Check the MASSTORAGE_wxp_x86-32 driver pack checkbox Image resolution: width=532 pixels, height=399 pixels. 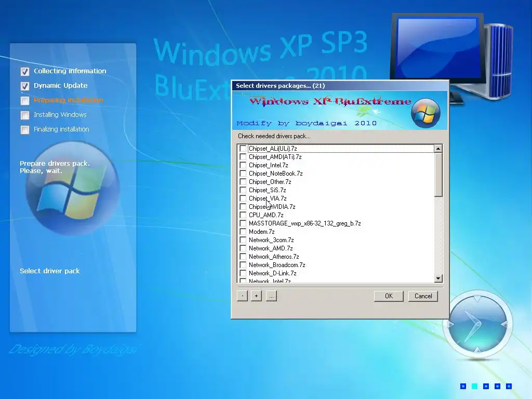pyautogui.click(x=243, y=223)
